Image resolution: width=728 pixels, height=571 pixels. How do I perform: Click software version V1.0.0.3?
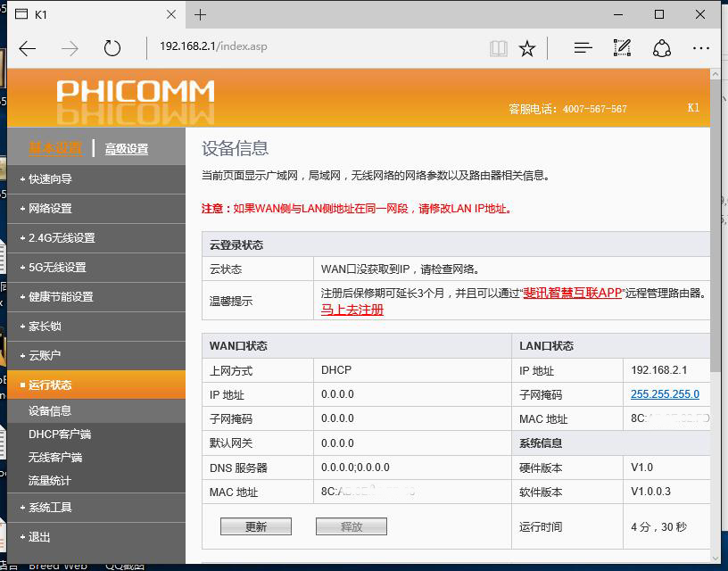pos(650,492)
